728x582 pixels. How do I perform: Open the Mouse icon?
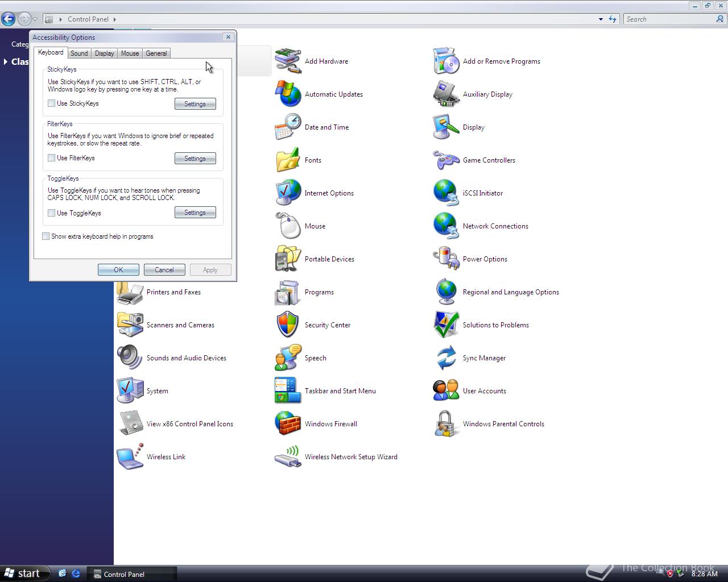[288, 226]
